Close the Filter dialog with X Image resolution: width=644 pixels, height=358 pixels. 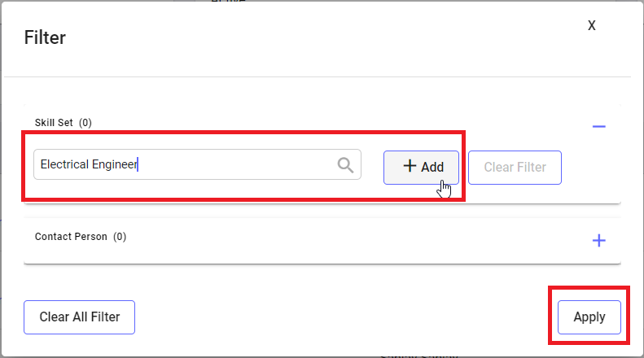(591, 25)
